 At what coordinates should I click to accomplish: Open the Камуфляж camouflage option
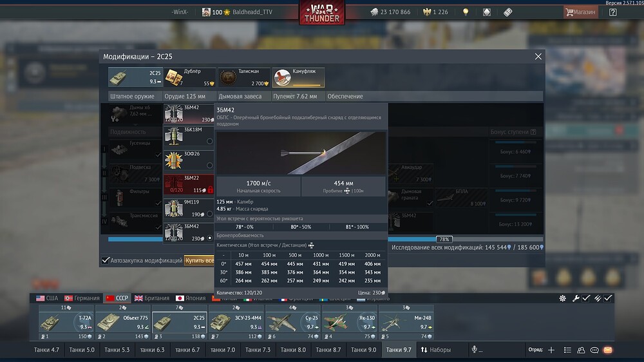[x=298, y=77]
